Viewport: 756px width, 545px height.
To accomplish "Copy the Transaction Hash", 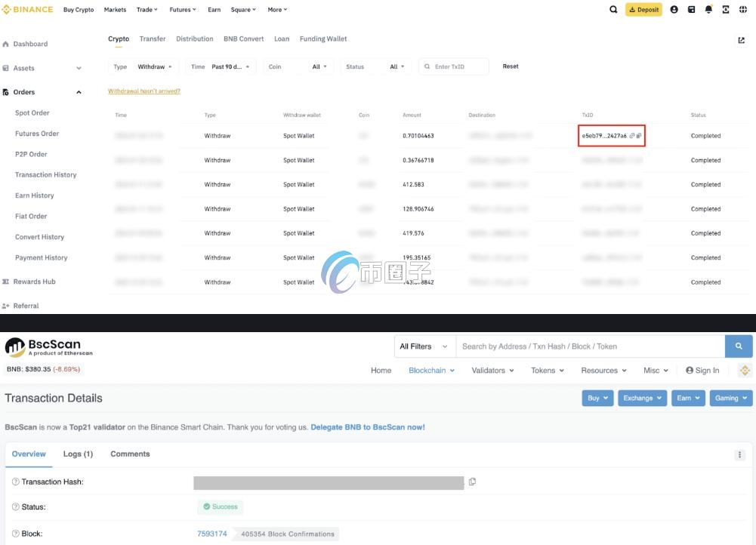I will (x=473, y=482).
